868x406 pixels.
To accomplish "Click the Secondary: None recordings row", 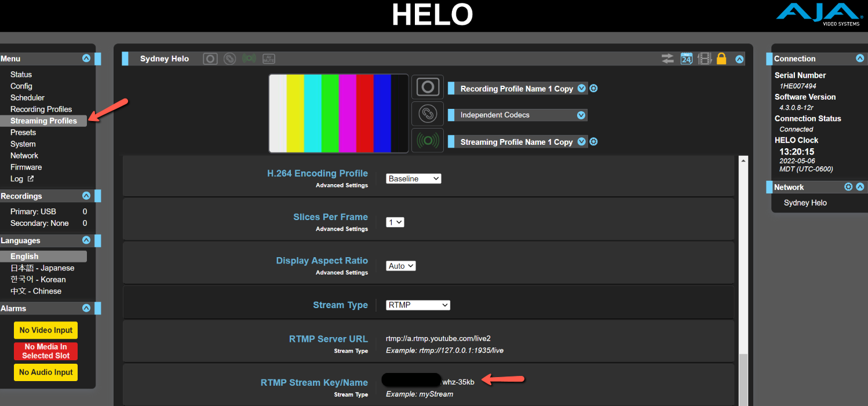I will 49,224.
